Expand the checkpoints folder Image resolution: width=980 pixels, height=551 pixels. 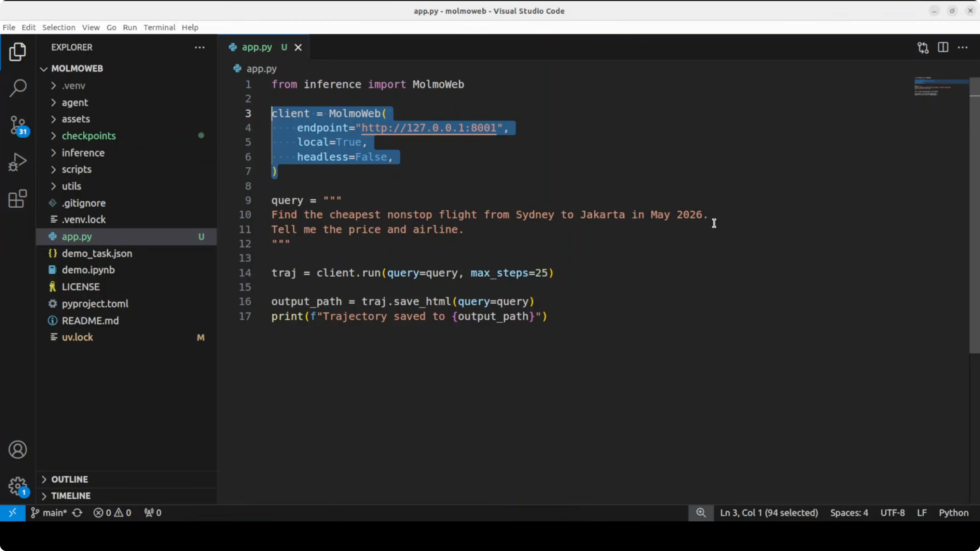89,136
